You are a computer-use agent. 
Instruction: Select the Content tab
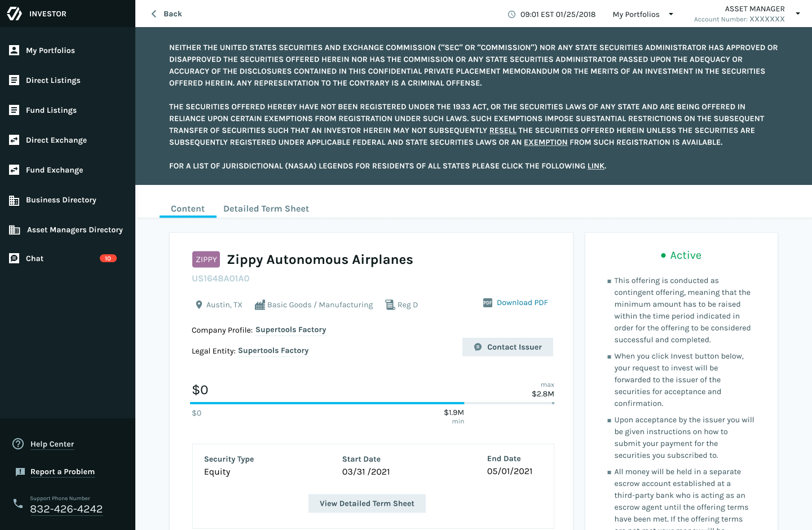pyautogui.click(x=188, y=209)
